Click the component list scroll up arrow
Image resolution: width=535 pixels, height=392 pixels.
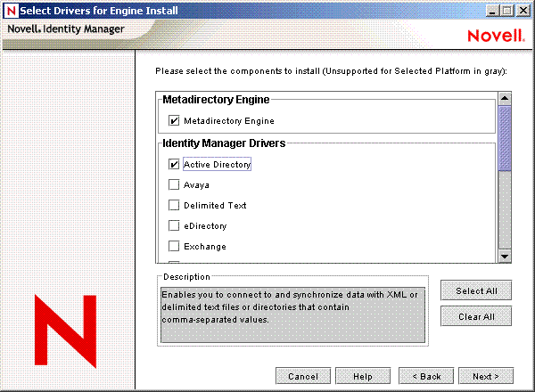[505, 99]
